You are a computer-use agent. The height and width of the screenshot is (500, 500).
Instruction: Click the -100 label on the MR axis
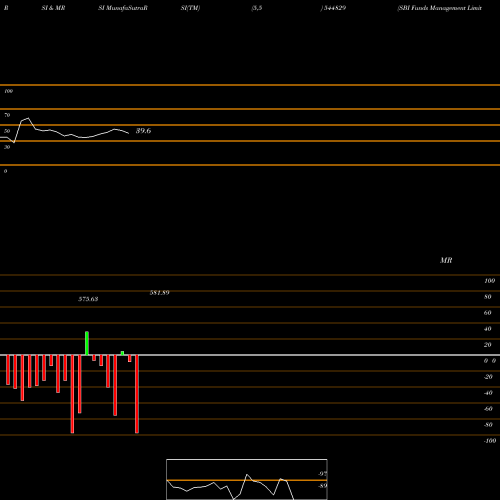(490, 441)
